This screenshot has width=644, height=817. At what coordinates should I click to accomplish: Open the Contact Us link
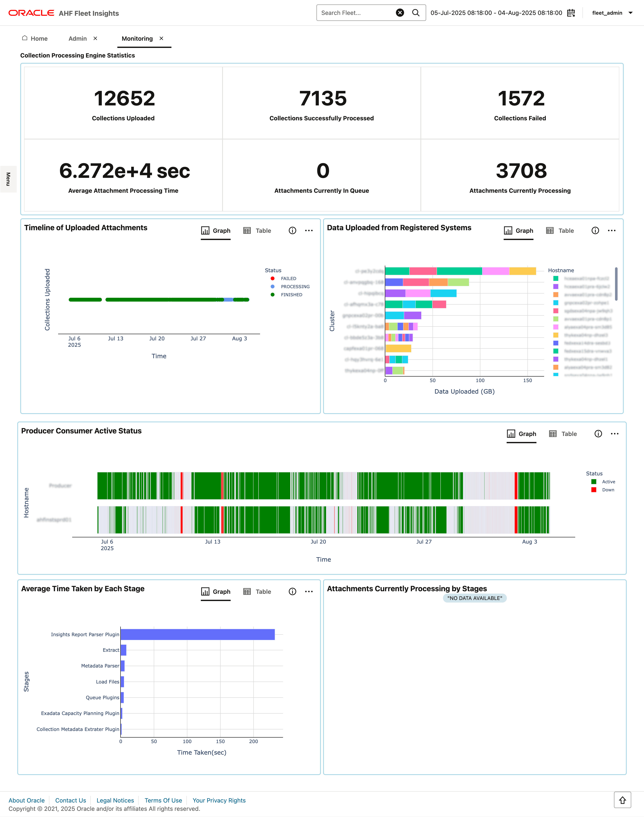pos(70,800)
